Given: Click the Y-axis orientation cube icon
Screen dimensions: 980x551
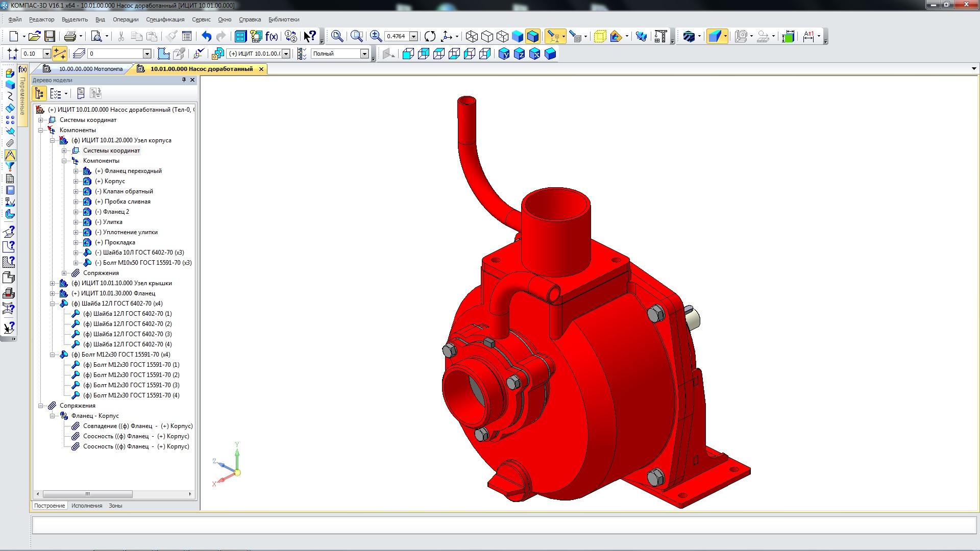Looking at the screenshot, I should pos(504,54).
